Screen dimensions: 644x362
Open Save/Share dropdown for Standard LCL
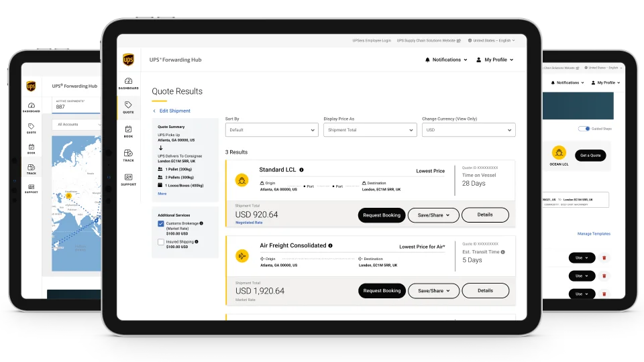pos(433,215)
